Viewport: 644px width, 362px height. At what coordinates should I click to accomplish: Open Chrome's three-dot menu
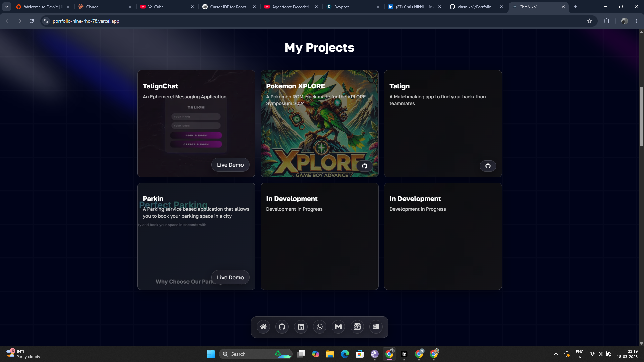pyautogui.click(x=637, y=21)
